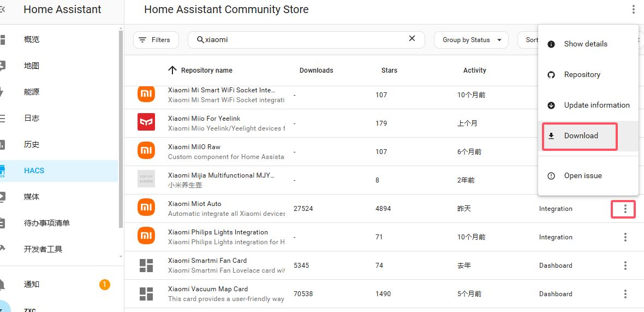This screenshot has width=644, height=312.
Task: Select Open issue in the menu
Action: tap(582, 176)
